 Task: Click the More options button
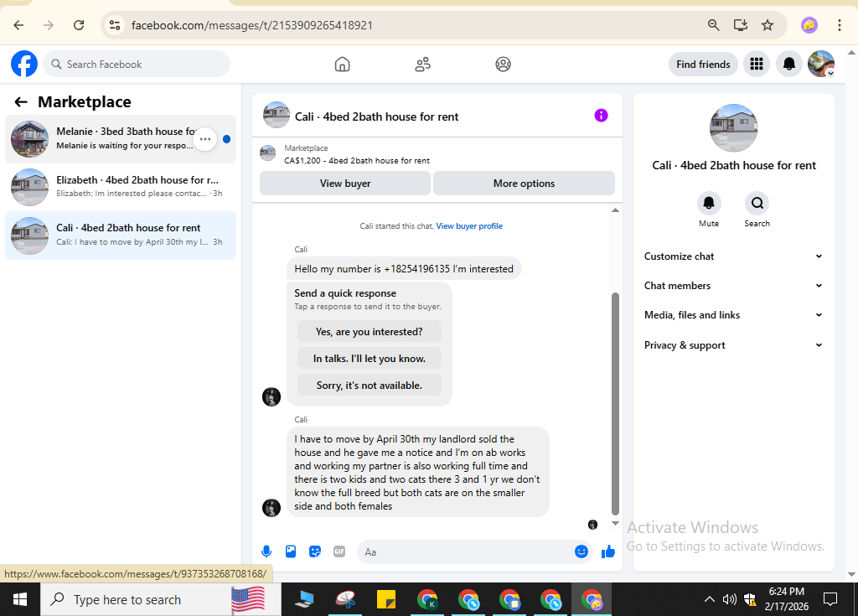tap(524, 184)
